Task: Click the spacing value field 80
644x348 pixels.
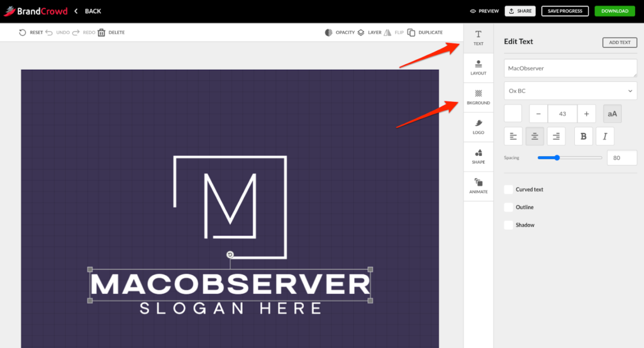Action: (x=622, y=158)
